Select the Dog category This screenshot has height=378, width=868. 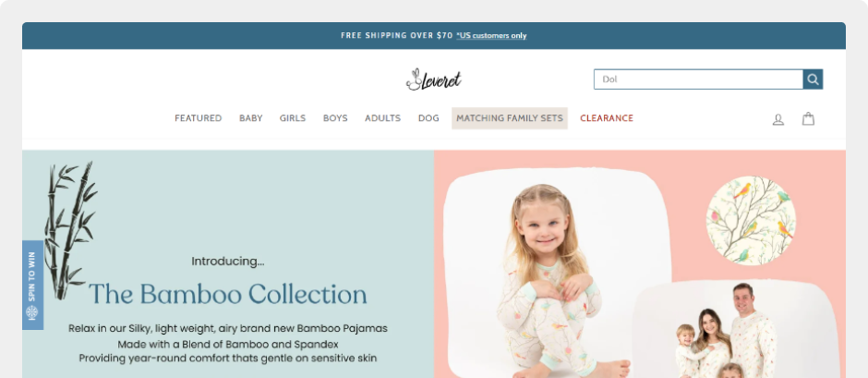click(x=428, y=118)
